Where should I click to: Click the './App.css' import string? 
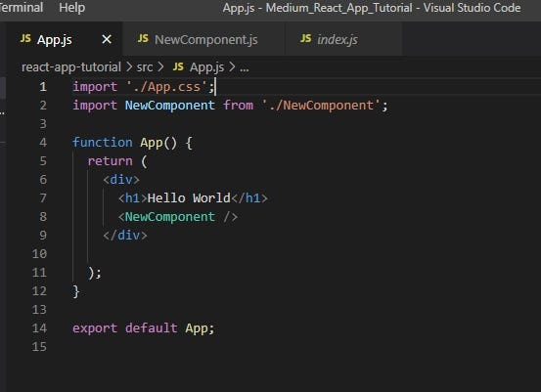166,87
